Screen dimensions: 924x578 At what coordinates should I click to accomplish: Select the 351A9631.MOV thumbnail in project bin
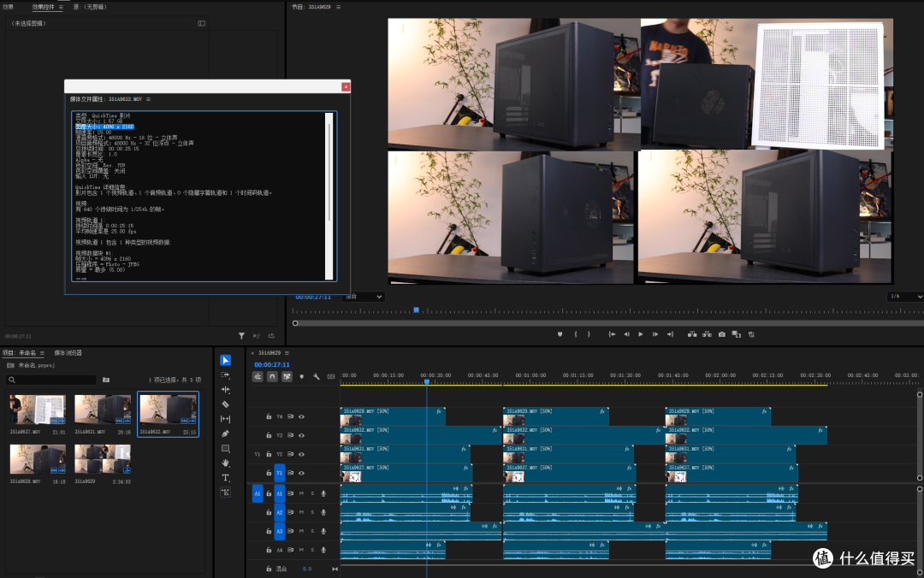103,410
